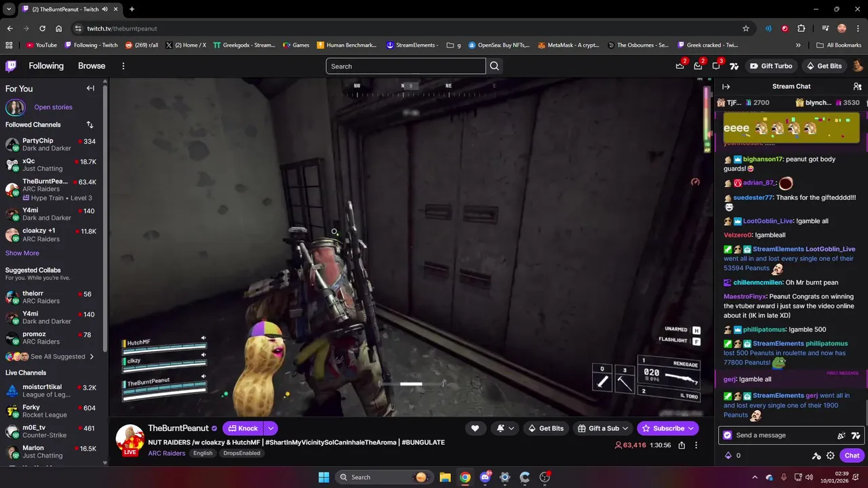Viewport: 868px width, 488px height.
Task: Expand See All Suggested collabs
Action: tap(49, 357)
